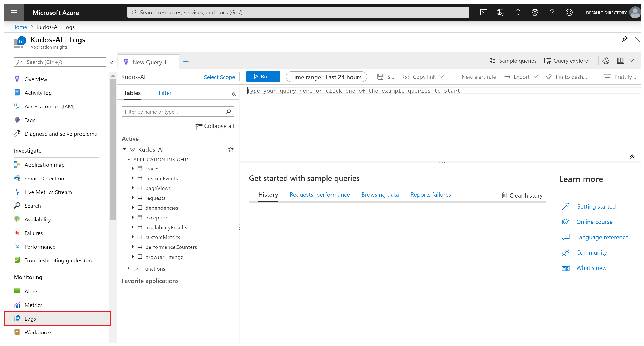The width and height of the screenshot is (644, 346).
Task: Click the Prettify query icon
Action: 607,77
